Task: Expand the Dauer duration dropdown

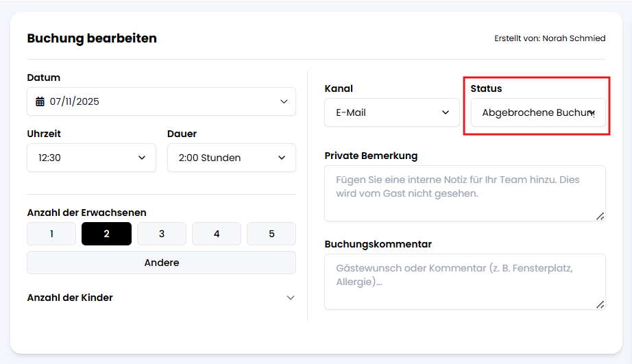Action: pyautogui.click(x=231, y=158)
